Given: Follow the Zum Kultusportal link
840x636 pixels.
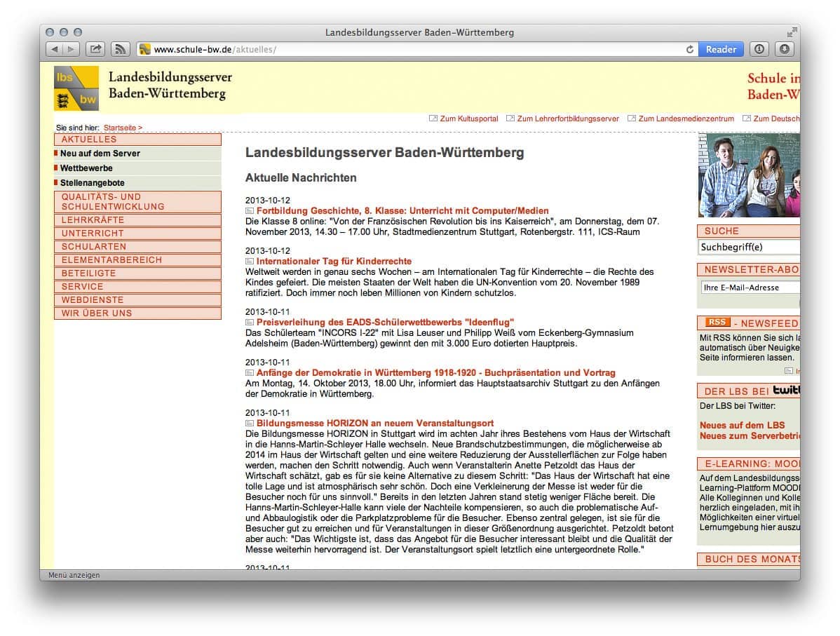Looking at the screenshot, I should click(x=468, y=119).
